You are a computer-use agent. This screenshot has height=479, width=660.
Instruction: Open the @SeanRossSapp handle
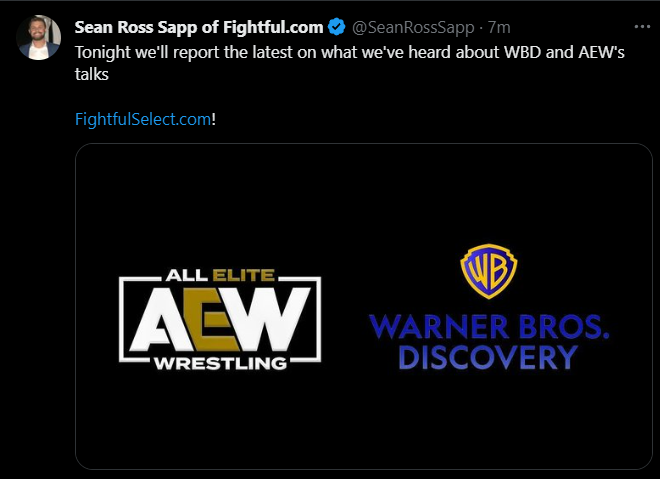pyautogui.click(x=413, y=28)
